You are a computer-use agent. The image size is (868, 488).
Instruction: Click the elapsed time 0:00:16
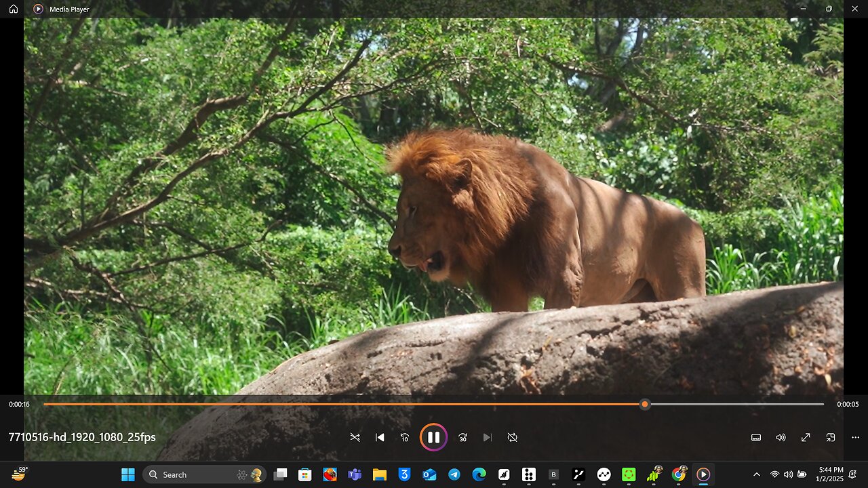[19, 404]
